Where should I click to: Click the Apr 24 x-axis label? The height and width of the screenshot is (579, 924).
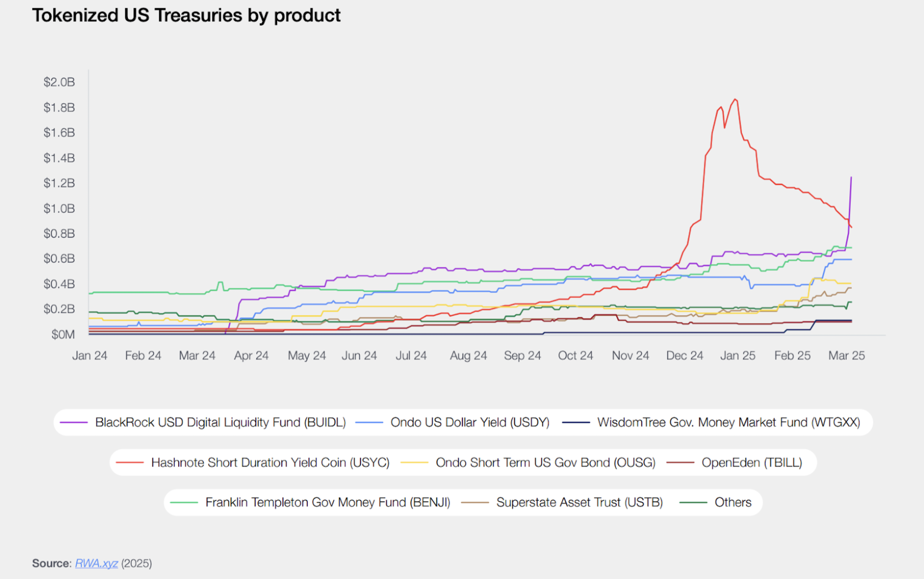point(251,356)
